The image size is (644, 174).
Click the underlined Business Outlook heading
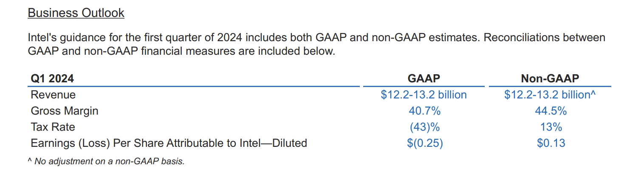[x=76, y=13]
